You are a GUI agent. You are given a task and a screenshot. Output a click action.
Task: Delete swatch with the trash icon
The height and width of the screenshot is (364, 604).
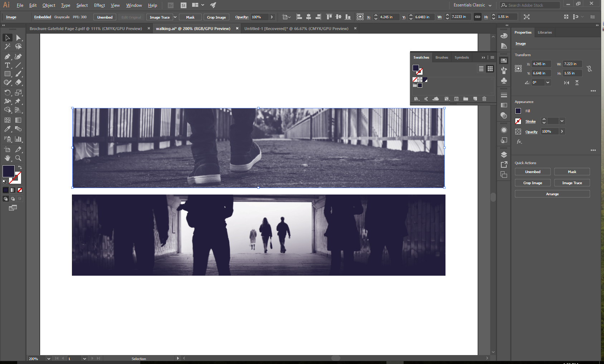coord(484,99)
